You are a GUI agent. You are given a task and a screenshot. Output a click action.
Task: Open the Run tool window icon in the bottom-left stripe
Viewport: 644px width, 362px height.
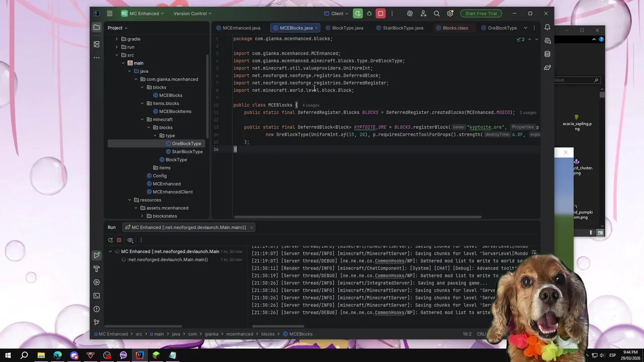coord(97,255)
